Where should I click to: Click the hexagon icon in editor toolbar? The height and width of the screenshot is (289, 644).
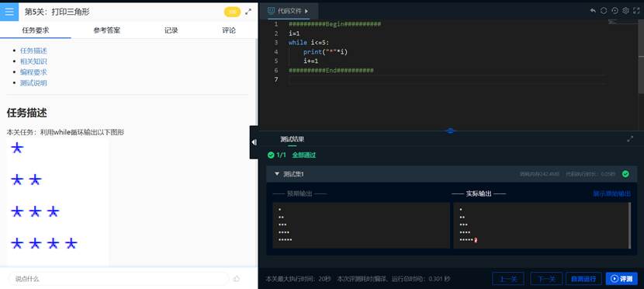point(604,11)
